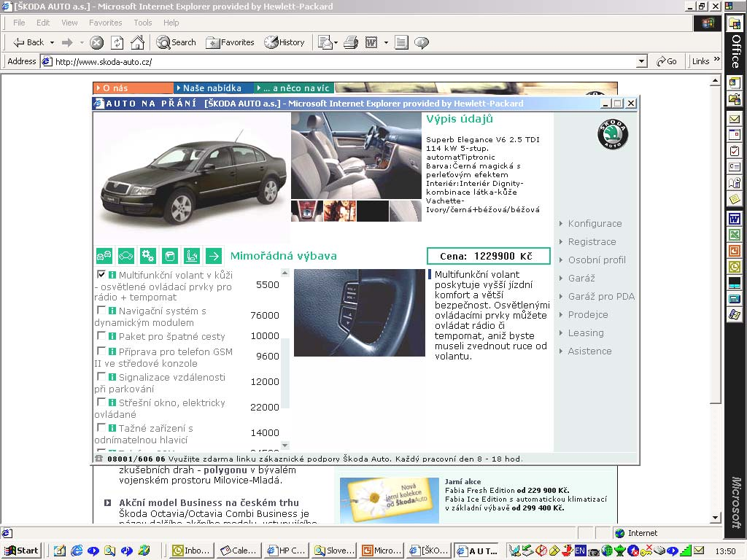
Task: Go to the Home page icon
Action: point(138,43)
